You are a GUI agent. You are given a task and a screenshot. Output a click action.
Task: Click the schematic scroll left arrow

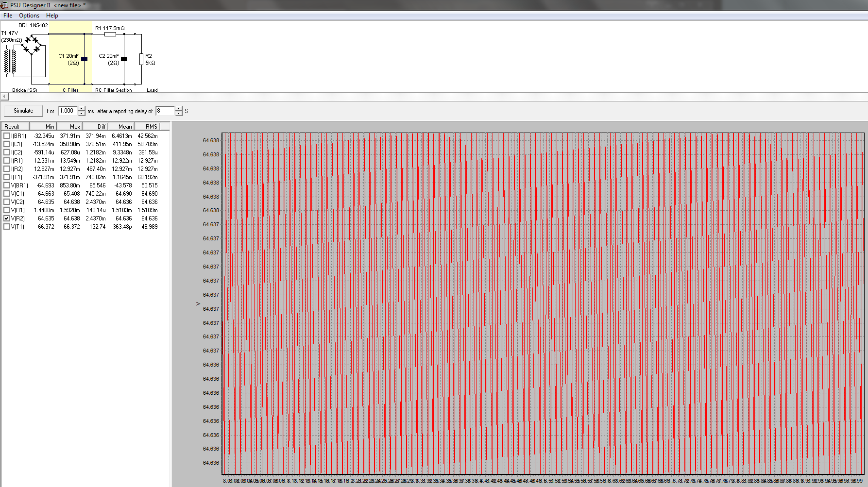pos(4,96)
